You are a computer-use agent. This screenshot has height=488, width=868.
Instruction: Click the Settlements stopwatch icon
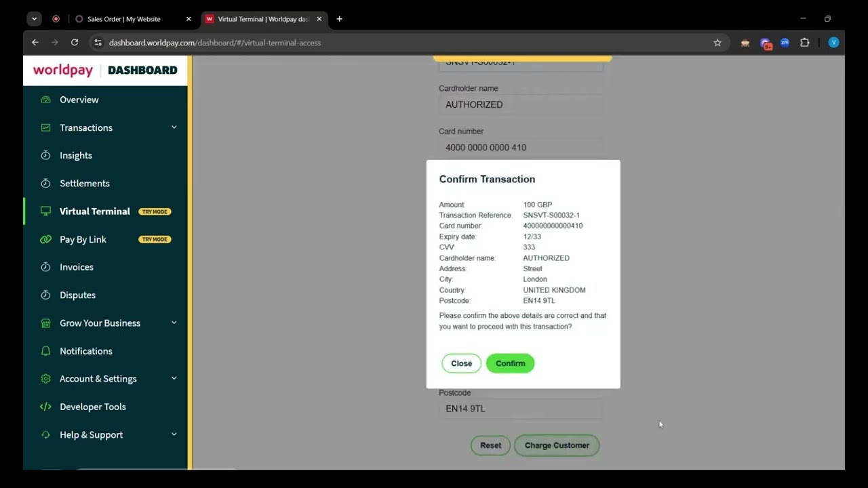point(45,183)
